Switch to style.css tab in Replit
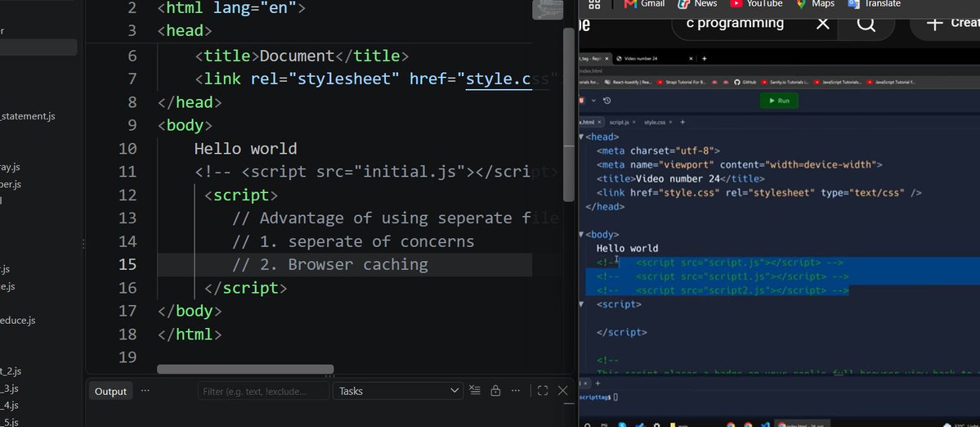 click(655, 123)
